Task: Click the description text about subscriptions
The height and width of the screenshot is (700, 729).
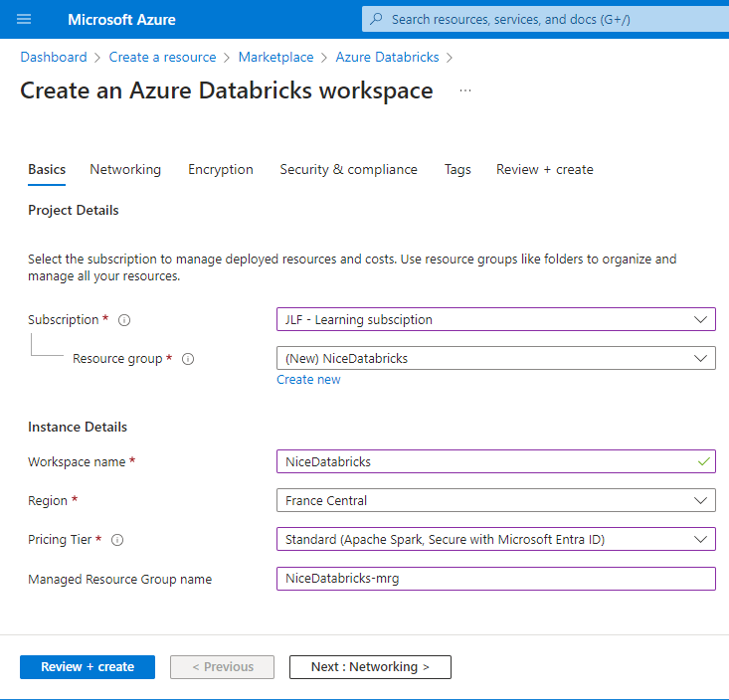Action: click(352, 267)
